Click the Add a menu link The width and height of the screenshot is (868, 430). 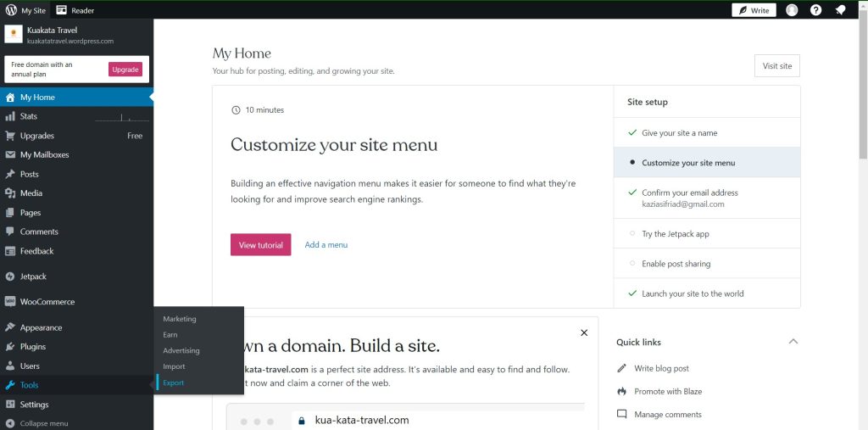click(x=326, y=244)
